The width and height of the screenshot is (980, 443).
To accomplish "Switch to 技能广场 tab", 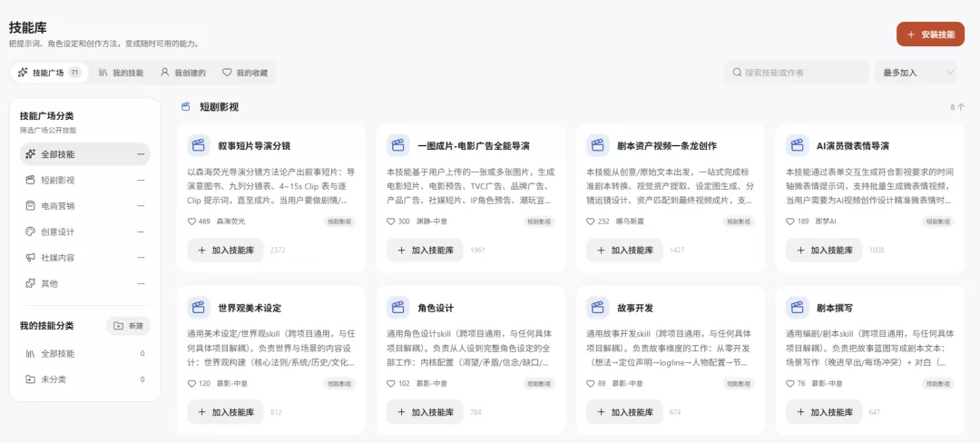I will (49, 73).
